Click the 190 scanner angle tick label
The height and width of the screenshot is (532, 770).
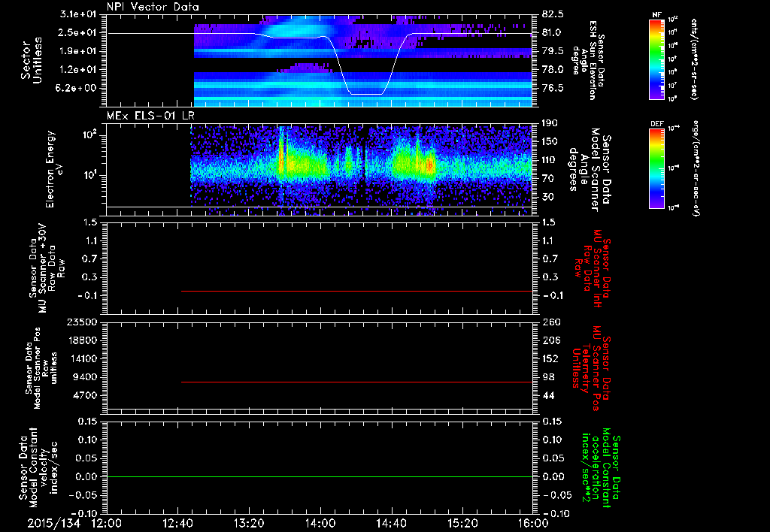550,123
